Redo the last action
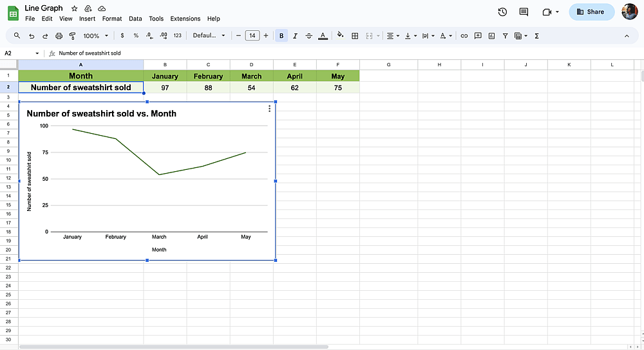The width and height of the screenshot is (644, 350). pos(45,36)
